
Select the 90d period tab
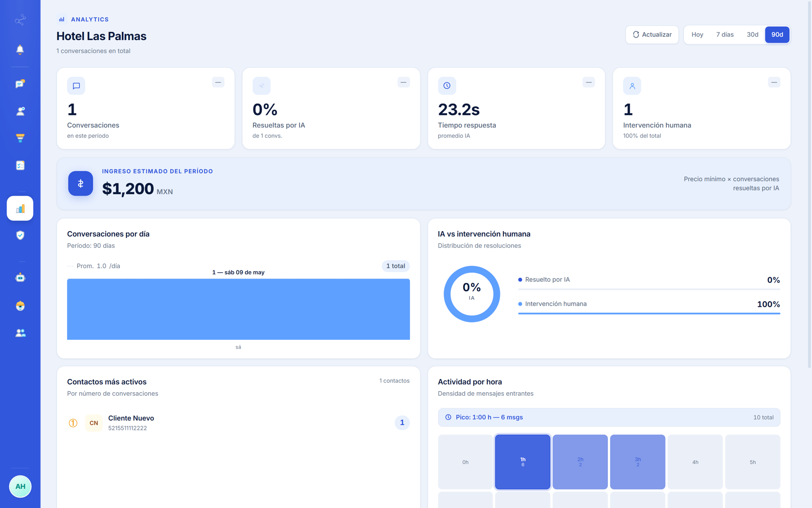[777, 35]
